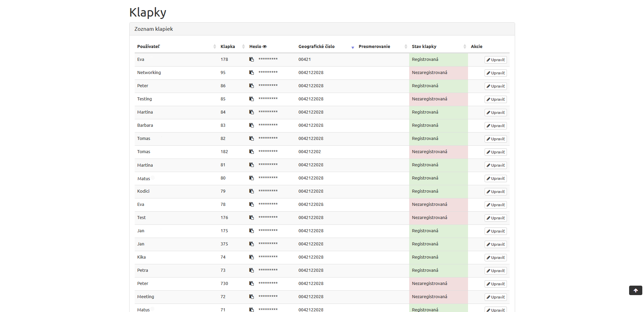
Task: Click the scroll-to-top arrow button
Action: (x=636, y=290)
